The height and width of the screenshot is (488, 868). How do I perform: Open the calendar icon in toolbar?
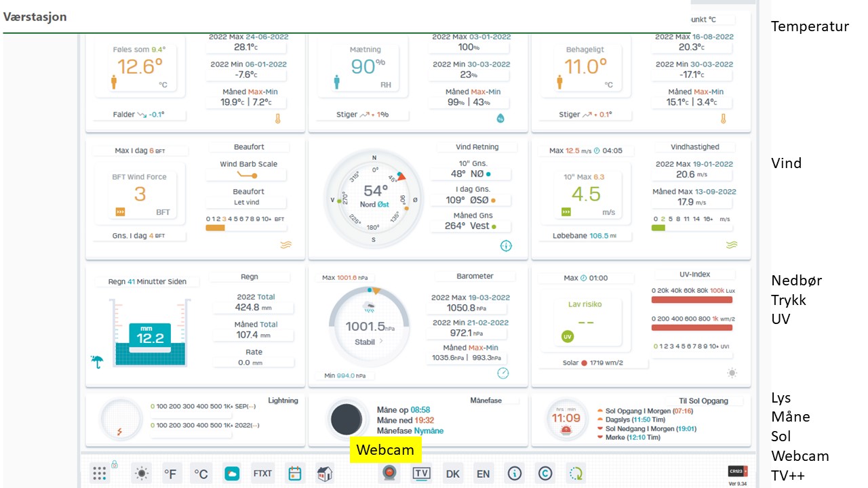tap(294, 474)
